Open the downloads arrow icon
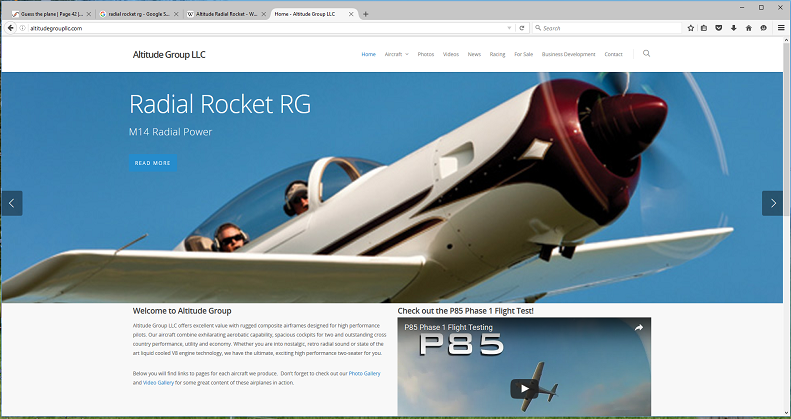This screenshot has height=419, width=791. pyautogui.click(x=733, y=28)
